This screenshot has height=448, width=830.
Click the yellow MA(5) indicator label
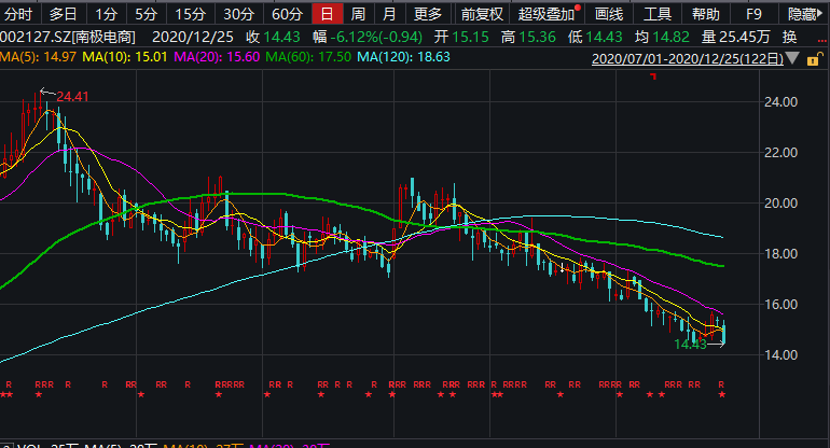(25, 57)
